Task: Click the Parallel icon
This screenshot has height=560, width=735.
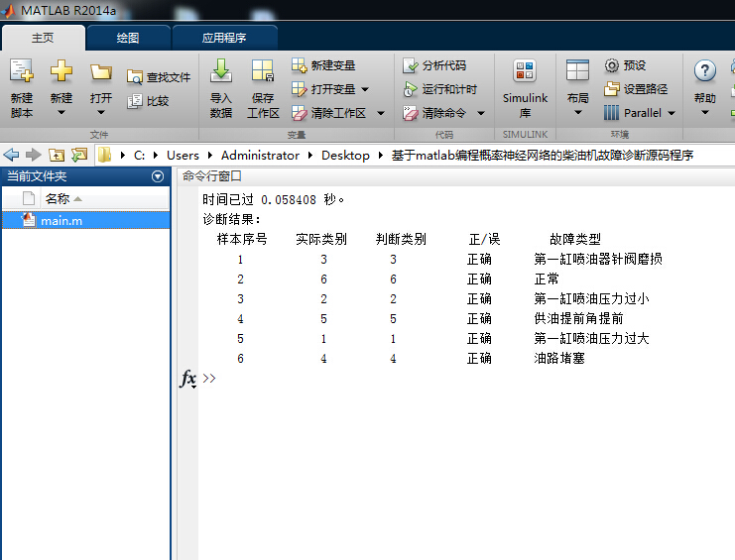Action: [x=611, y=113]
